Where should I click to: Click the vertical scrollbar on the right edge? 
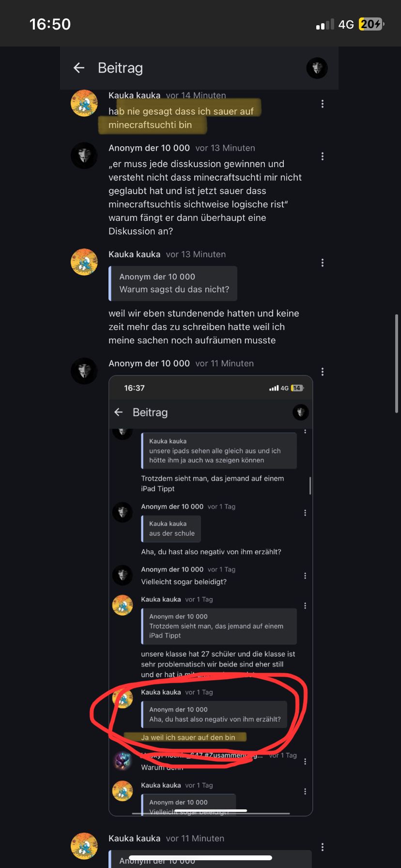coord(397,363)
